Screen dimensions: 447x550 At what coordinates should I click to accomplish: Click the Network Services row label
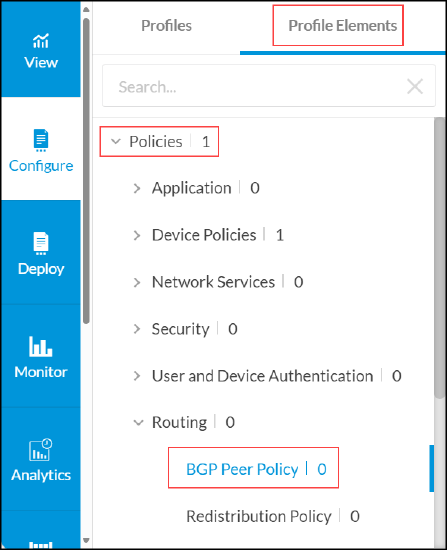(x=213, y=282)
